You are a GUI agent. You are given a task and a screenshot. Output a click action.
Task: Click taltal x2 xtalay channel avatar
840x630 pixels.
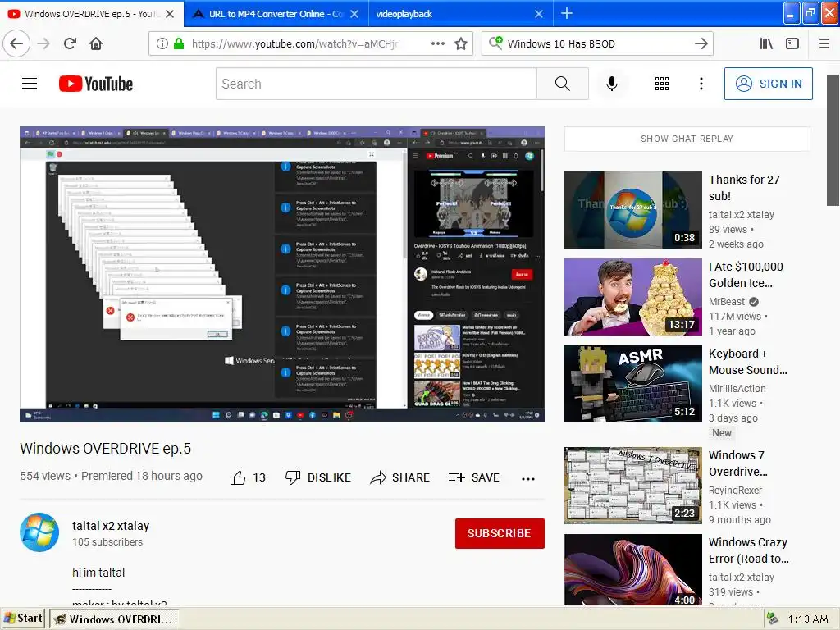pyautogui.click(x=39, y=532)
